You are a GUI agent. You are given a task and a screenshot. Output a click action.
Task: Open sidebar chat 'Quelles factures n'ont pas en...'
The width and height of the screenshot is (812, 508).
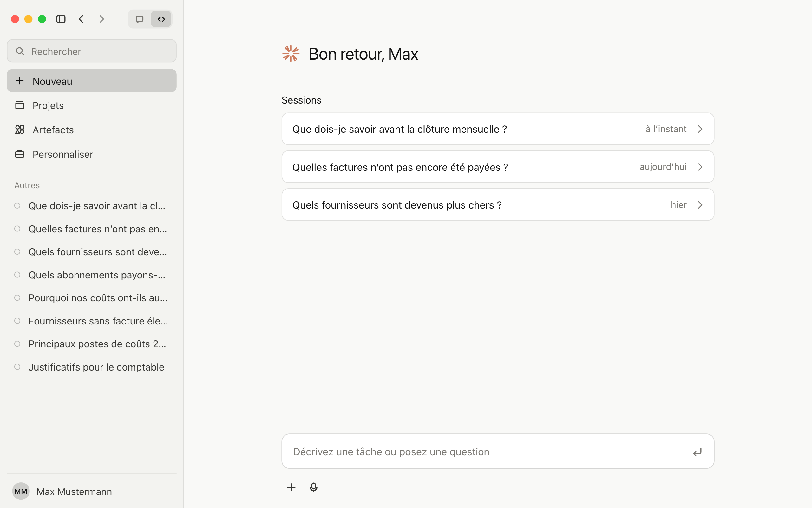click(92, 229)
